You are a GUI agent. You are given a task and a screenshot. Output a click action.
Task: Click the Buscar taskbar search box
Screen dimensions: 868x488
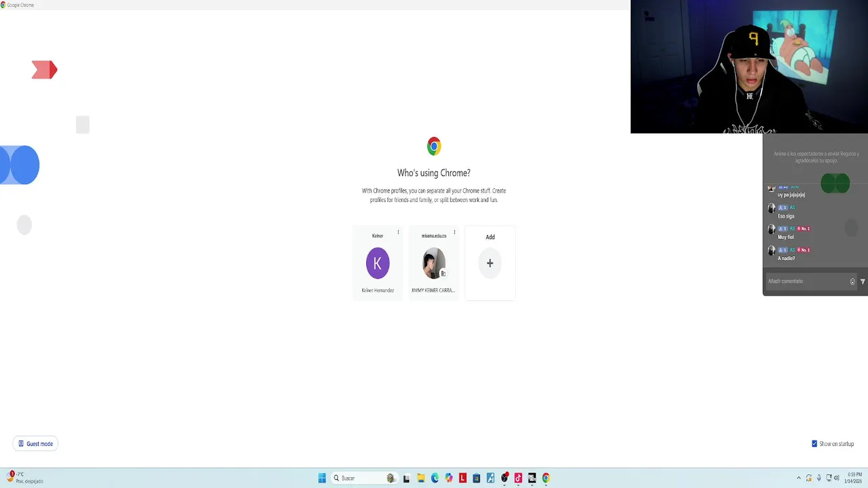(363, 478)
